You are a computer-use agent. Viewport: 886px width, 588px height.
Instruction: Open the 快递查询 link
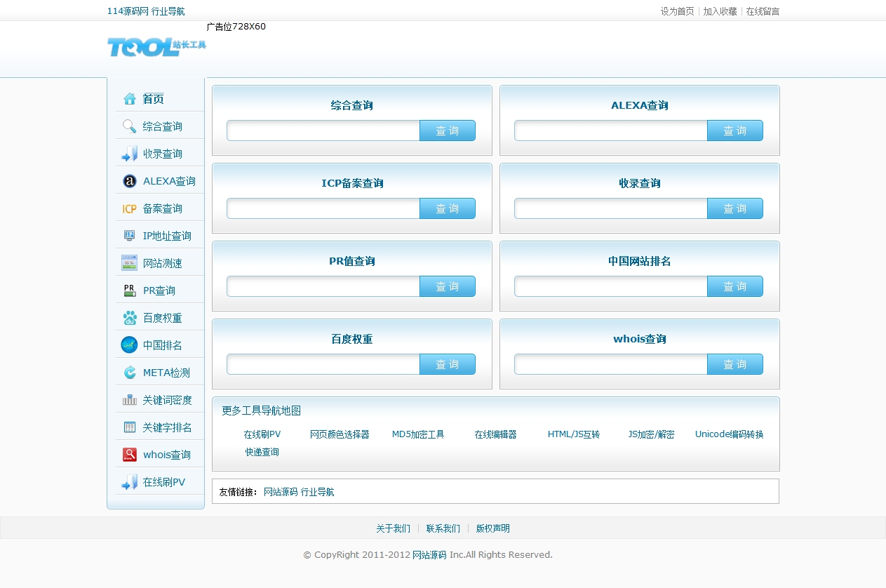[262, 452]
